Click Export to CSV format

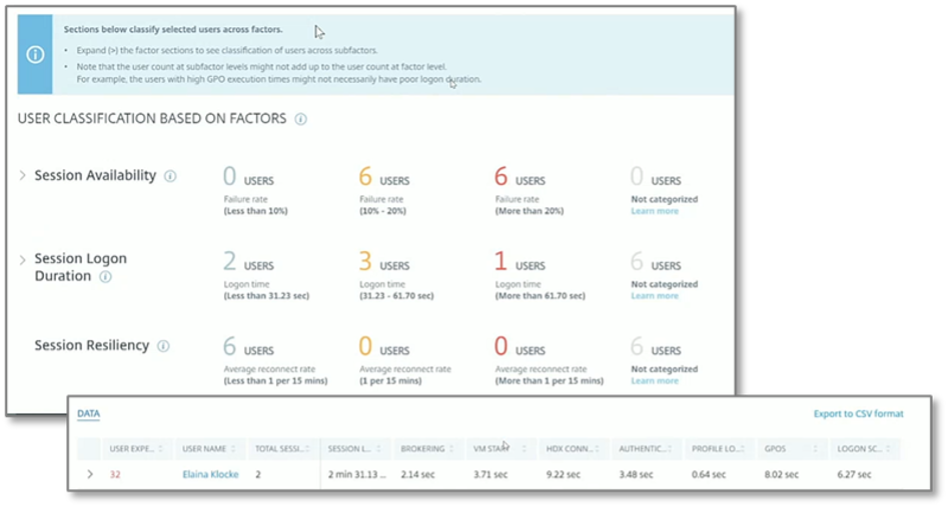click(859, 413)
